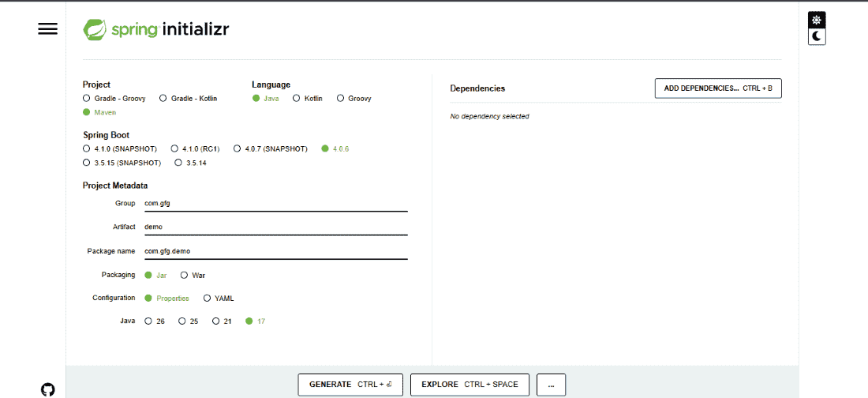868x398 pixels.
Task: Select Maven project
Action: pos(99,112)
